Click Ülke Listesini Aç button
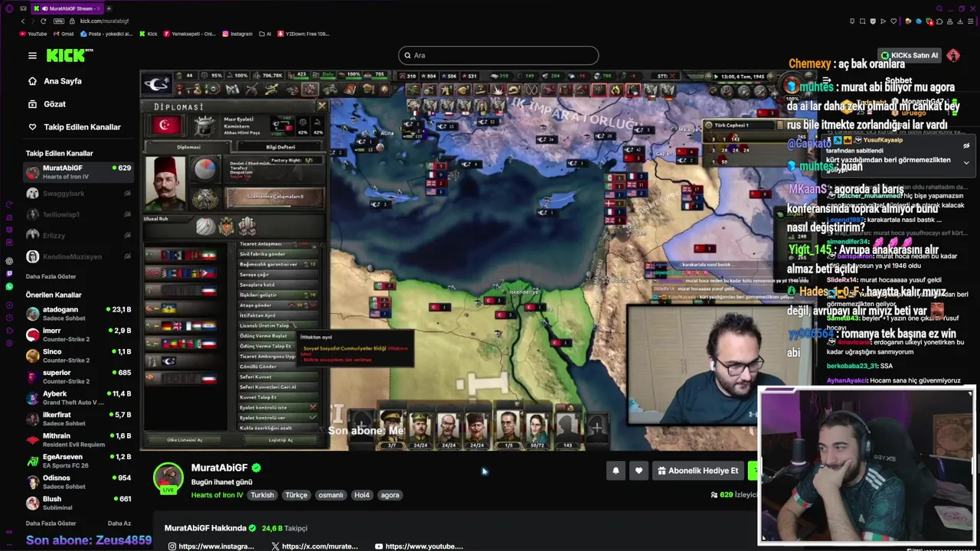 [x=185, y=440]
